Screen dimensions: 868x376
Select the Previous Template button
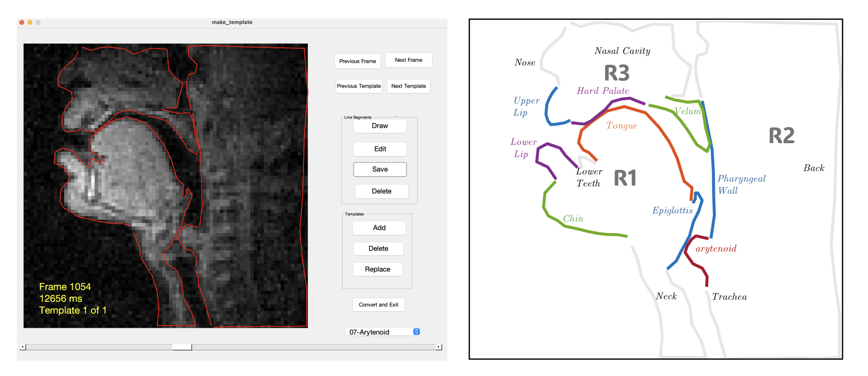359,86
